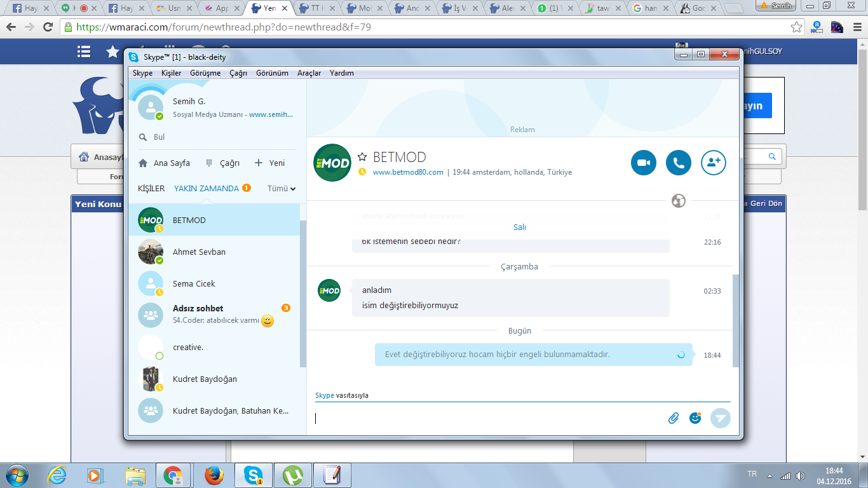
Task: Select the Sema Cicek conversation
Action: click(214, 283)
